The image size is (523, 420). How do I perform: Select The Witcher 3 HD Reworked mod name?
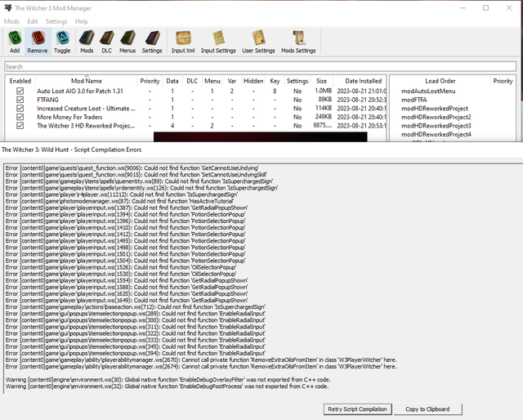click(86, 126)
